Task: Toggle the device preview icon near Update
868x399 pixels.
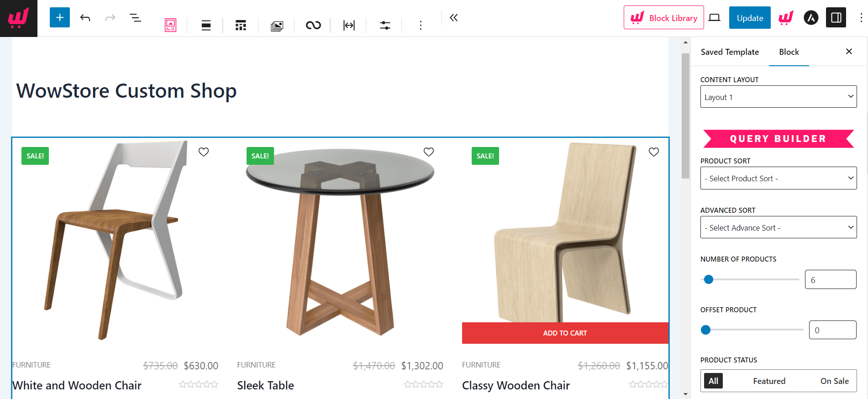Action: [x=714, y=17]
